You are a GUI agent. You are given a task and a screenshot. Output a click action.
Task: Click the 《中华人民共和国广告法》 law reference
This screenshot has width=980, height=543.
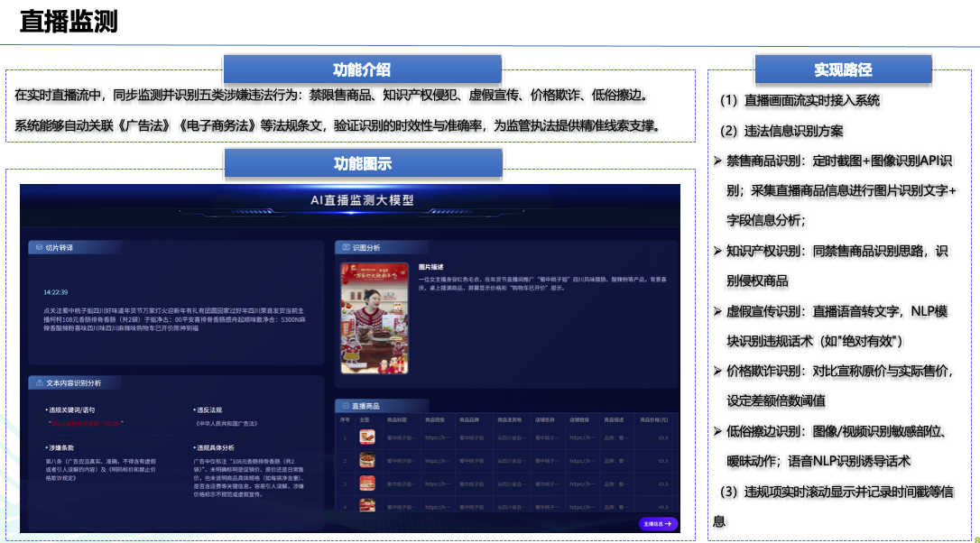pos(227,422)
